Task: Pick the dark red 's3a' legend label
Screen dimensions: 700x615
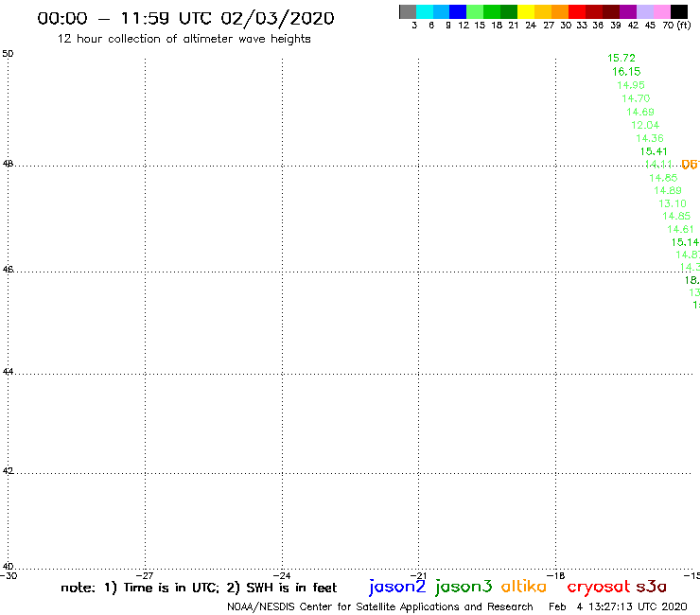Action: (652, 587)
